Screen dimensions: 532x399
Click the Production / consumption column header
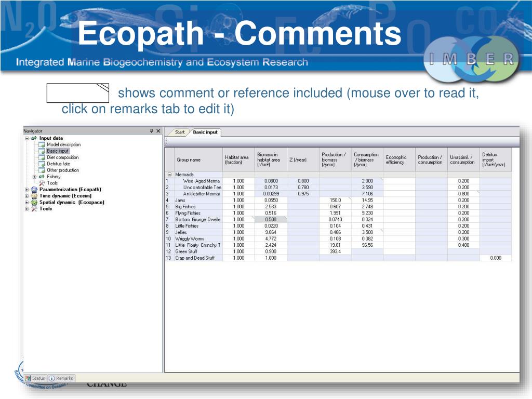(x=432, y=159)
